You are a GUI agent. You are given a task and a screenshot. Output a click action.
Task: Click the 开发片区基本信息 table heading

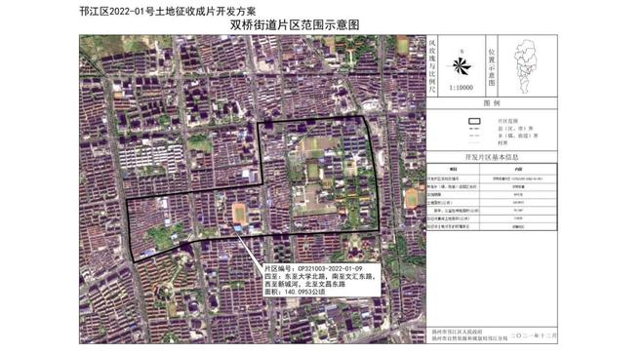click(x=492, y=157)
